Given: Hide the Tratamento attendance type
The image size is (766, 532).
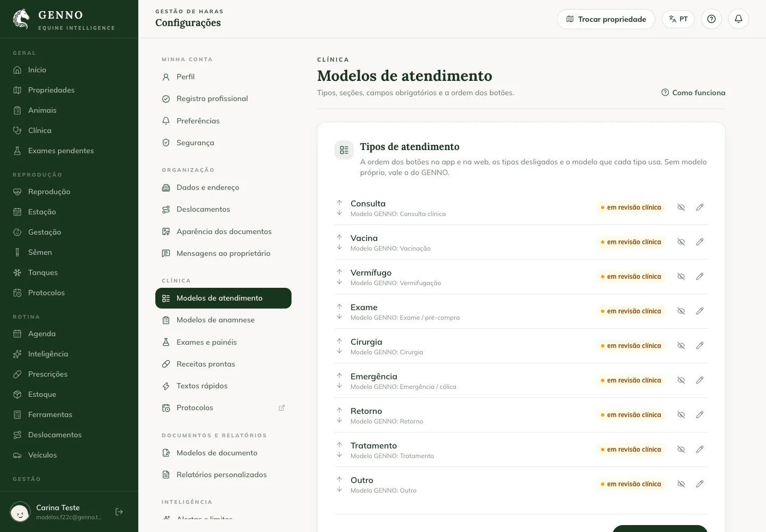Looking at the screenshot, I should point(681,450).
